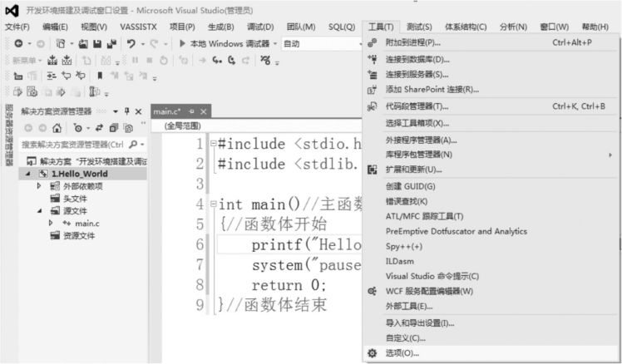Toggle the pin on the main.c tab
The height and width of the screenshot is (364, 622).
click(192, 112)
